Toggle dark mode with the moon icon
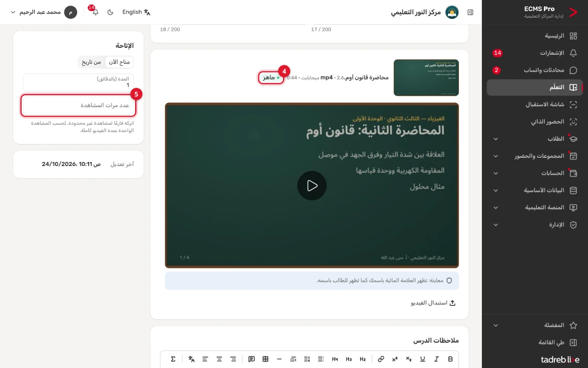 (x=110, y=12)
